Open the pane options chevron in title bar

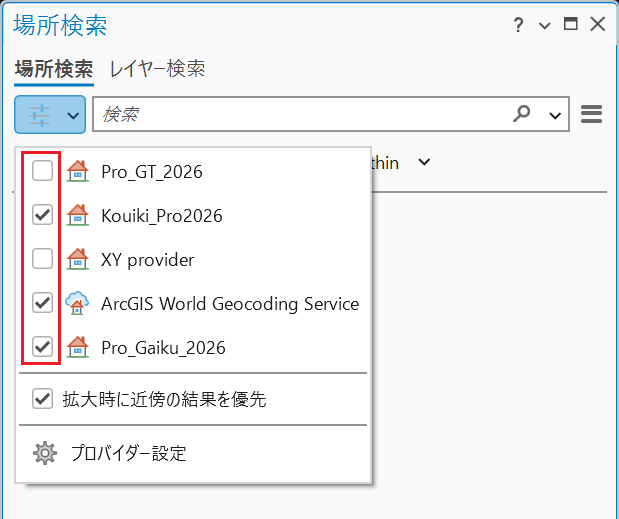[545, 26]
